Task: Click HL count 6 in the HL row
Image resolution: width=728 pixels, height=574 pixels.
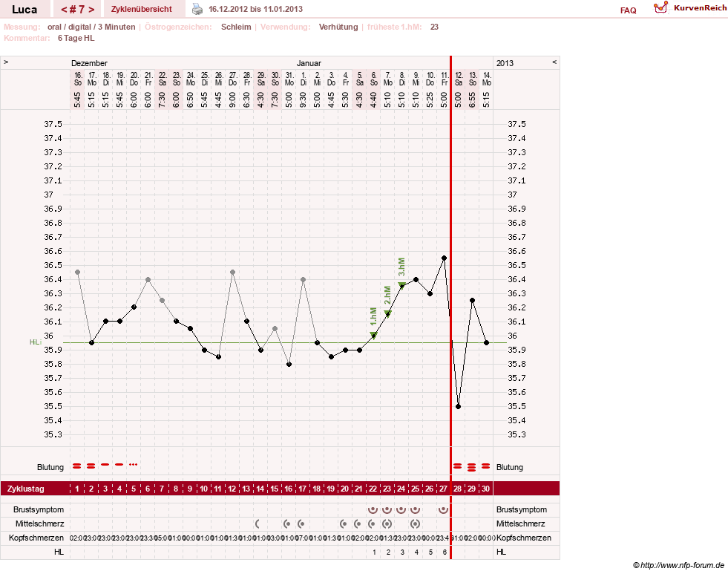Action: click(445, 552)
